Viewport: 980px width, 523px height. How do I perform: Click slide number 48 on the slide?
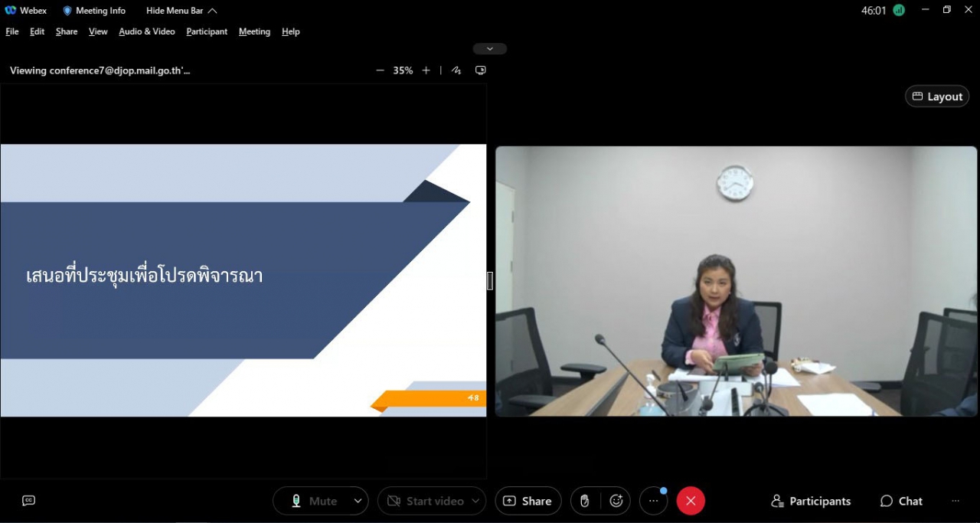pyautogui.click(x=473, y=398)
